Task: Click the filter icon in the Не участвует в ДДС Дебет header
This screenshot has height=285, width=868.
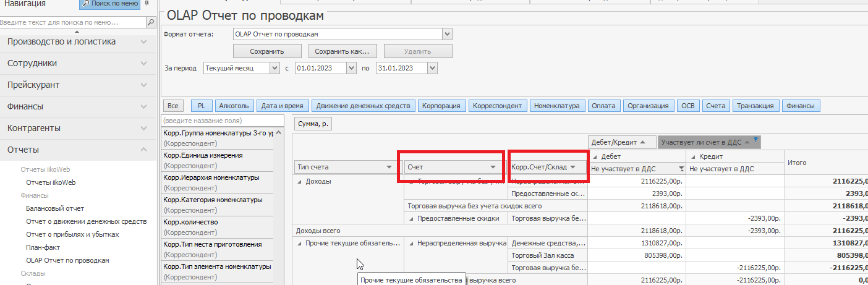Action: click(681, 169)
